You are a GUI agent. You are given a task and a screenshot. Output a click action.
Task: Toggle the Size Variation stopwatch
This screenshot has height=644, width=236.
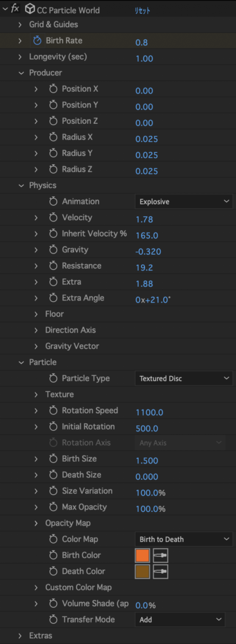(53, 491)
